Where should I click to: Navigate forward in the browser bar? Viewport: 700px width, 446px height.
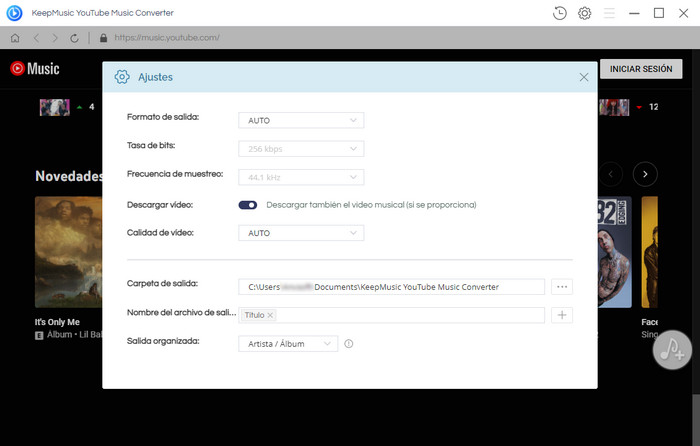(x=55, y=38)
